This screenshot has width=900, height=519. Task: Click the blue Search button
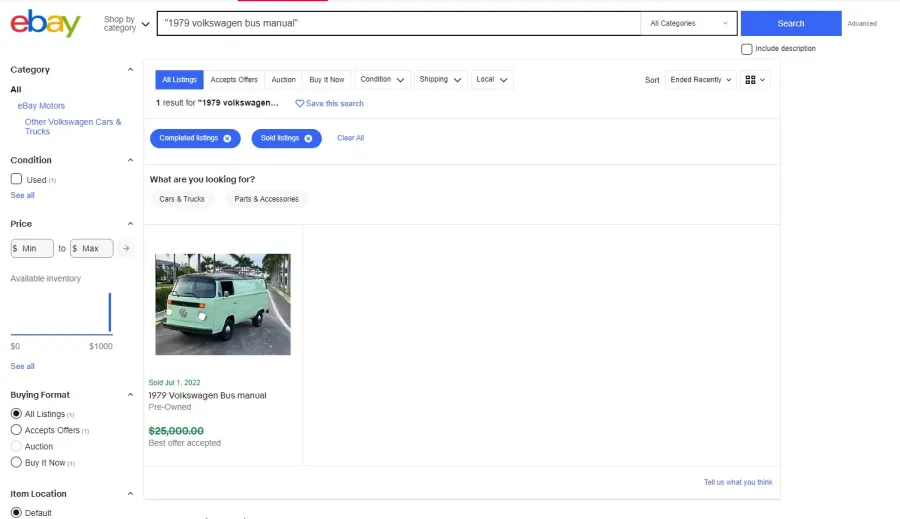791,24
